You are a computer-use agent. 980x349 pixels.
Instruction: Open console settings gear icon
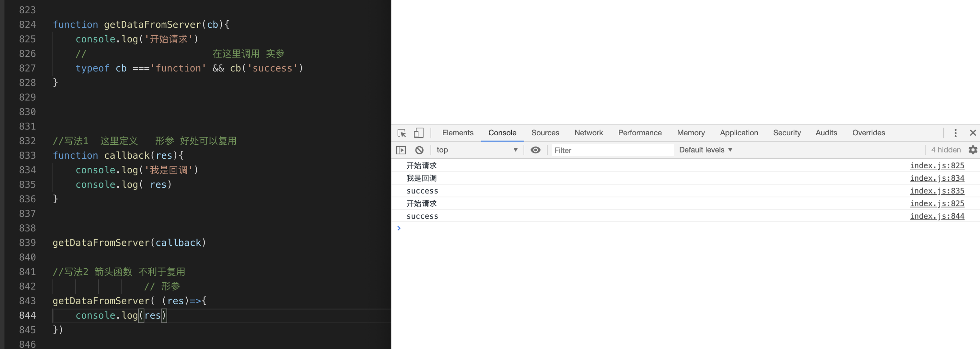(x=973, y=150)
